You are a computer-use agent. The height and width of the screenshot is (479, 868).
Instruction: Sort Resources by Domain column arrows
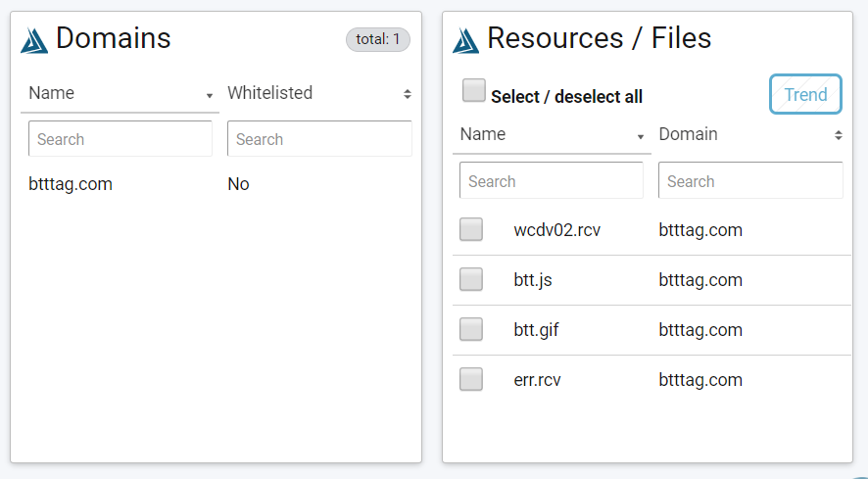click(x=839, y=135)
